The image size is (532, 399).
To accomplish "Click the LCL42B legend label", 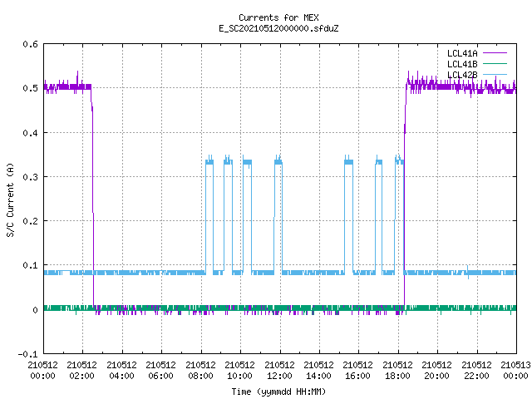I will 462,75.
